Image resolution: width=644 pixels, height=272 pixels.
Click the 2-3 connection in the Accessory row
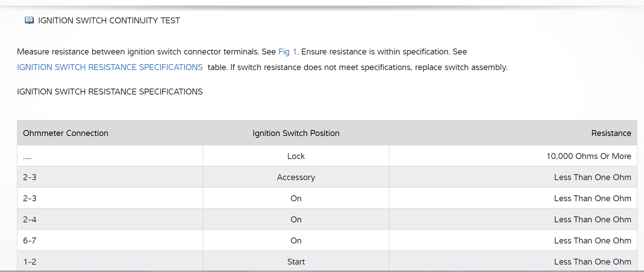[30, 178]
